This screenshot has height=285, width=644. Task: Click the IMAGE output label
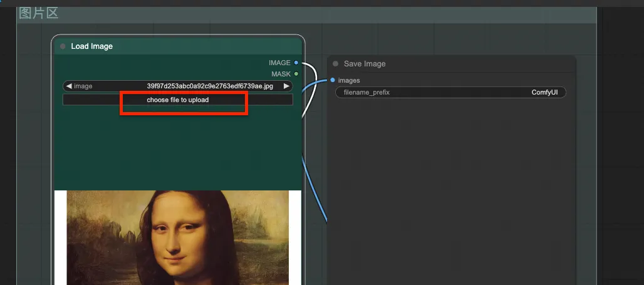[279, 63]
